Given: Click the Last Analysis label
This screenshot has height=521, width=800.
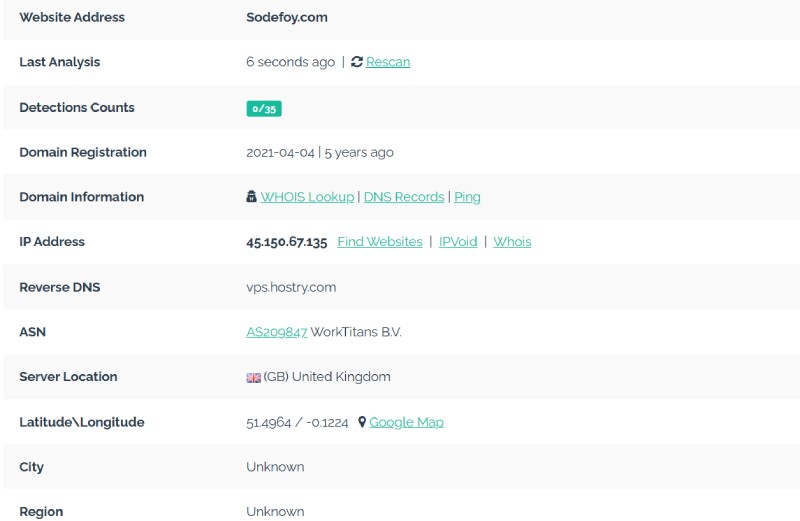Looking at the screenshot, I should [x=60, y=62].
